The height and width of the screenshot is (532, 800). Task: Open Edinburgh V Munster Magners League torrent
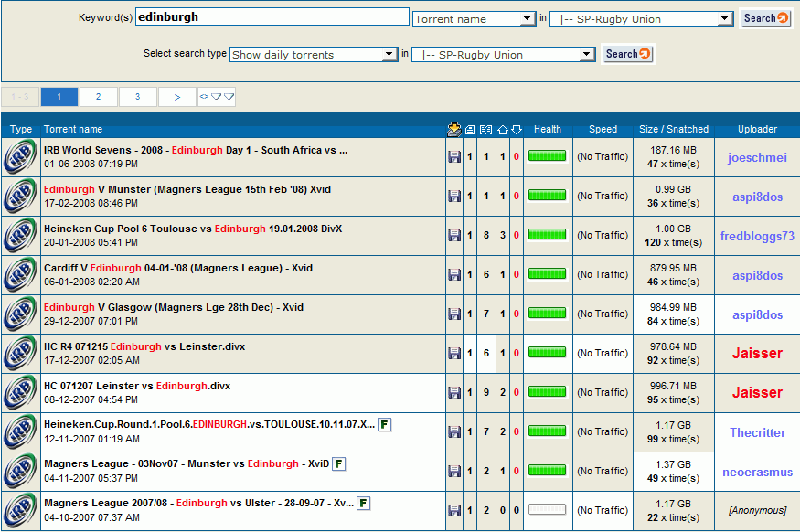[187, 189]
